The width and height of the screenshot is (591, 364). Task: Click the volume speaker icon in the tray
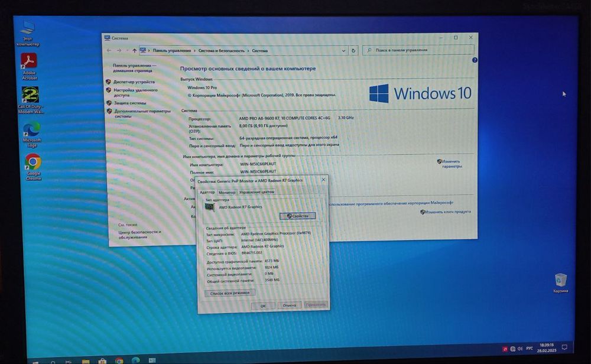(x=520, y=349)
